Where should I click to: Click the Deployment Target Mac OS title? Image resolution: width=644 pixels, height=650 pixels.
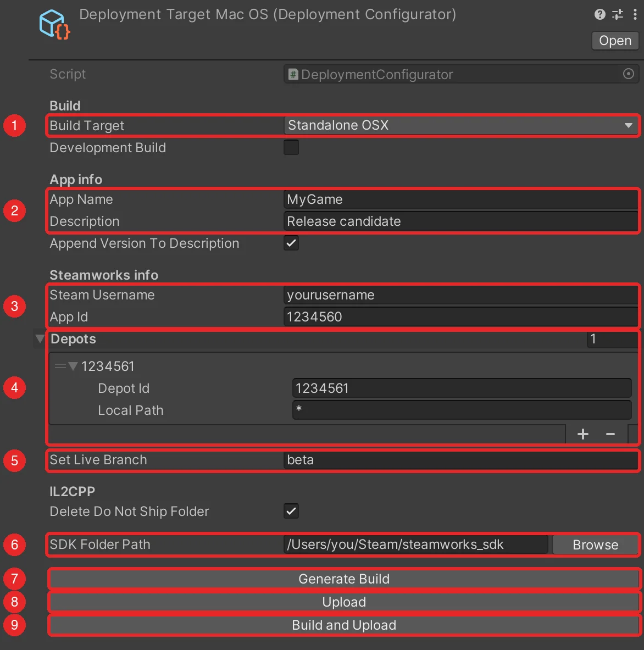tap(268, 14)
